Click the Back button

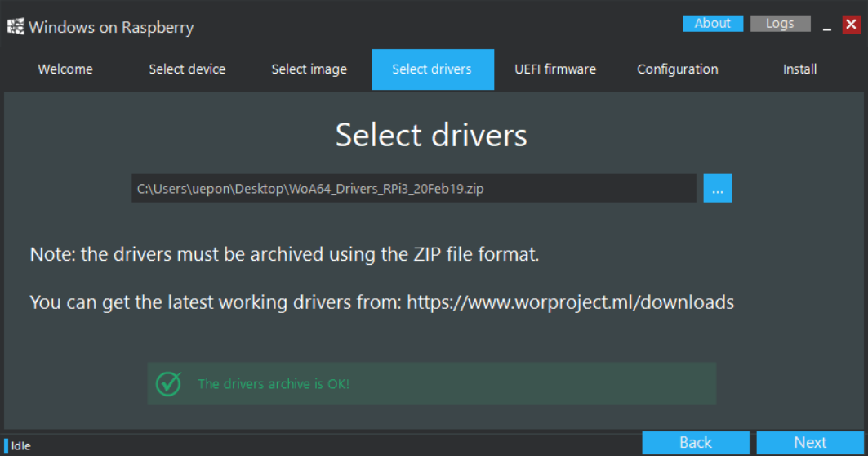[x=695, y=443]
